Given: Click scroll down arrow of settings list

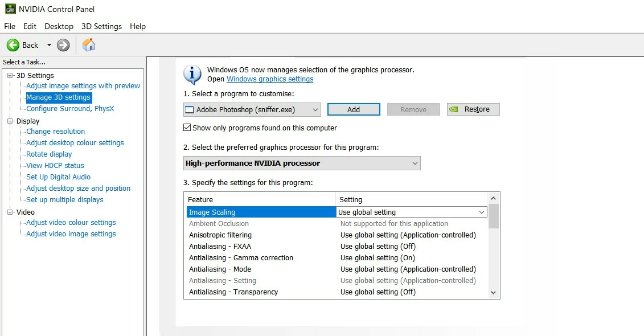Looking at the screenshot, I should (494, 293).
